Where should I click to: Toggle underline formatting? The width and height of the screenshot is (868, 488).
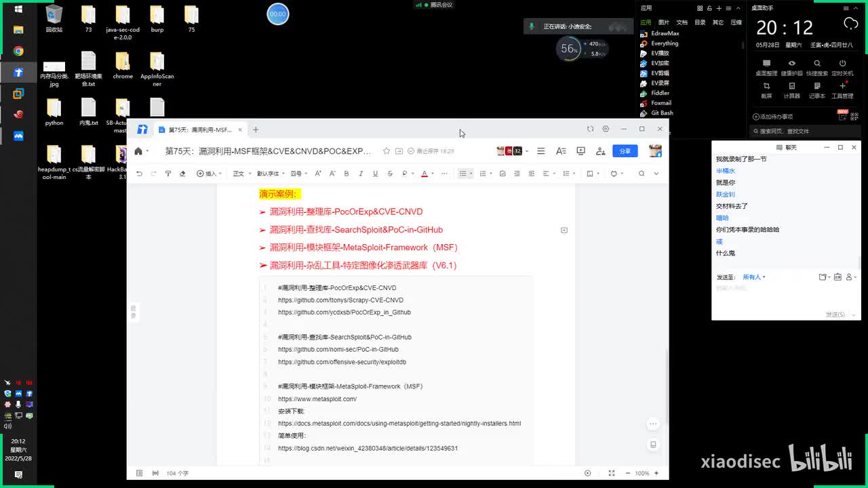[375, 174]
